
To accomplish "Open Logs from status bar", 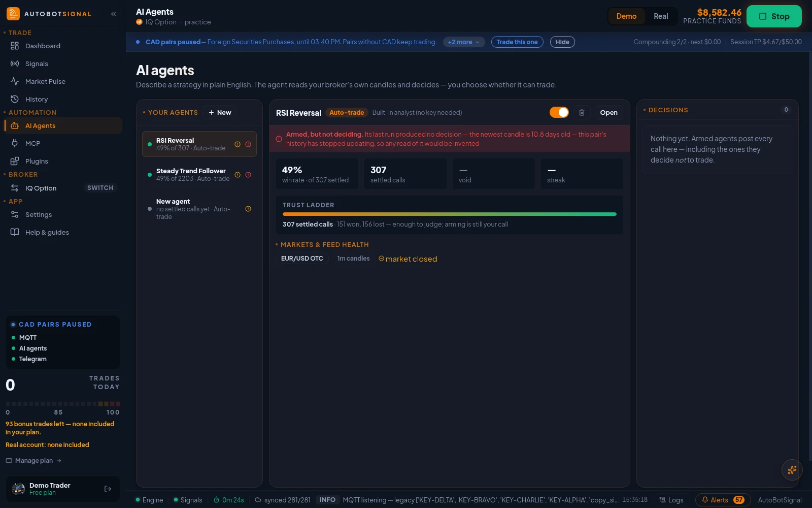I will pos(671,500).
